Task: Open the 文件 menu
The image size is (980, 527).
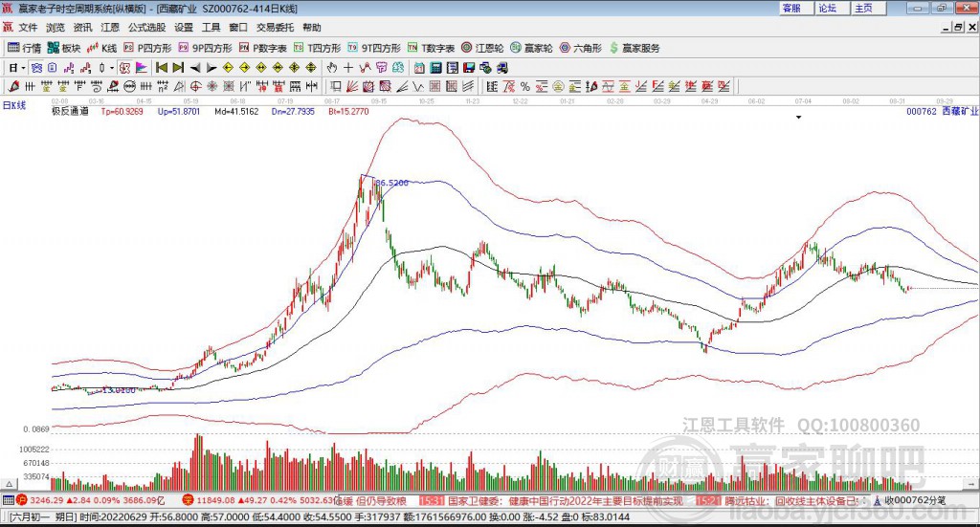Action: 28,28
